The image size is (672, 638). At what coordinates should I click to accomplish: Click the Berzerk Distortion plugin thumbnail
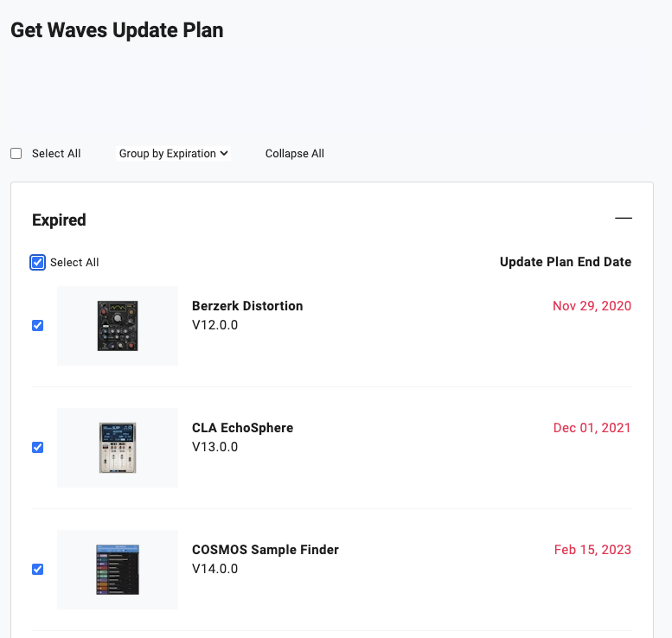(118, 326)
